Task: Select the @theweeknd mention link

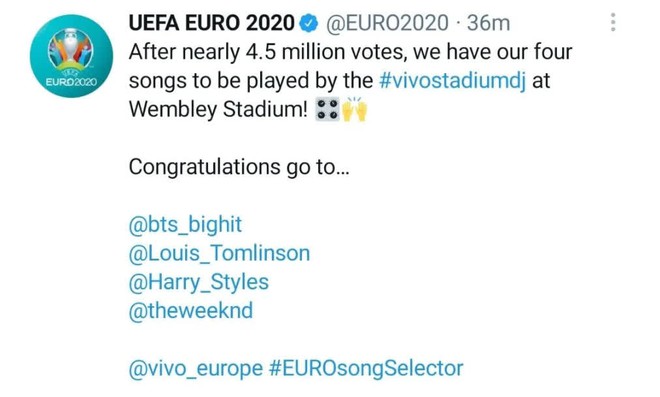Action: tap(191, 311)
